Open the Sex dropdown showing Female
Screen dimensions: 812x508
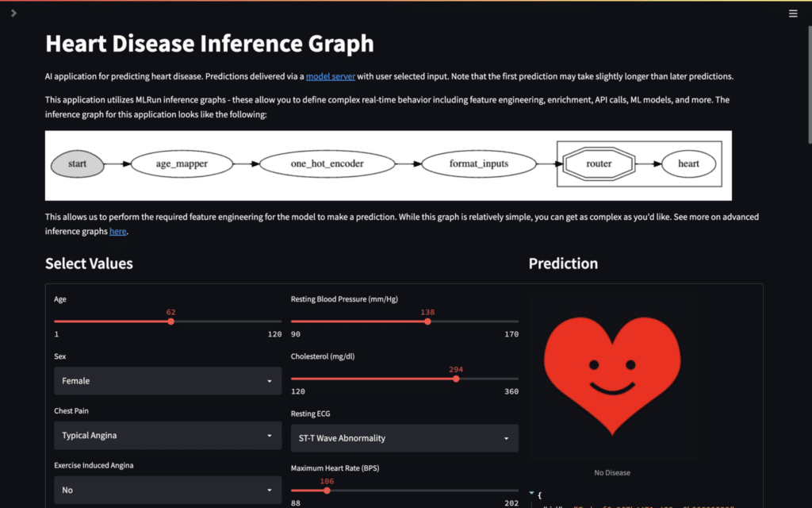[168, 381]
